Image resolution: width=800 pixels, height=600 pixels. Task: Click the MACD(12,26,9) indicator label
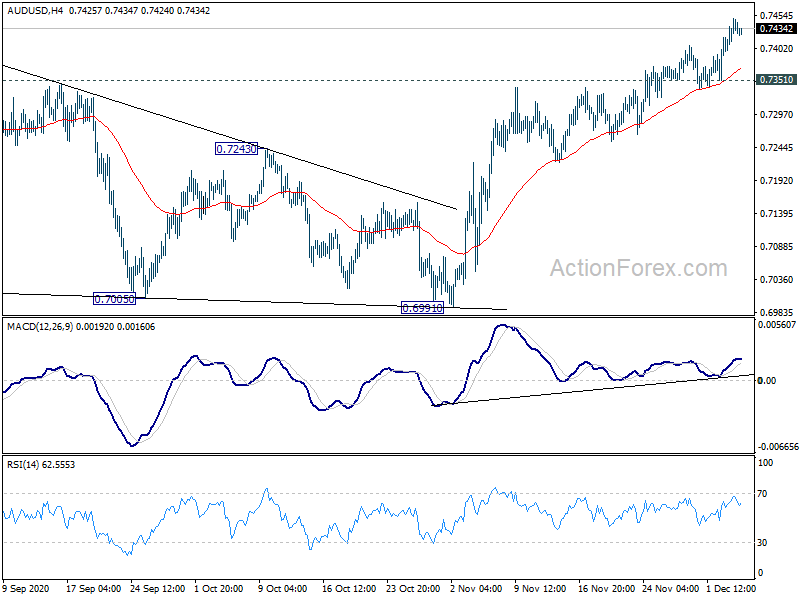[39, 327]
